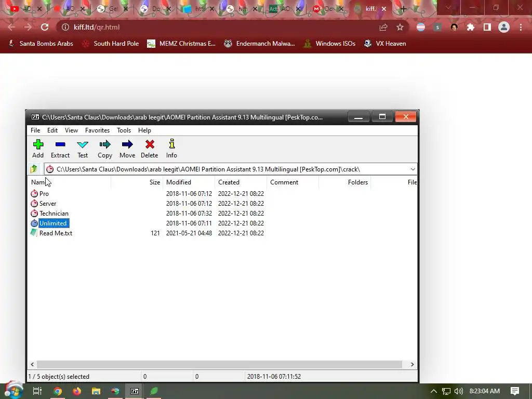
Task: Open the Edit menu
Action: (x=52, y=130)
